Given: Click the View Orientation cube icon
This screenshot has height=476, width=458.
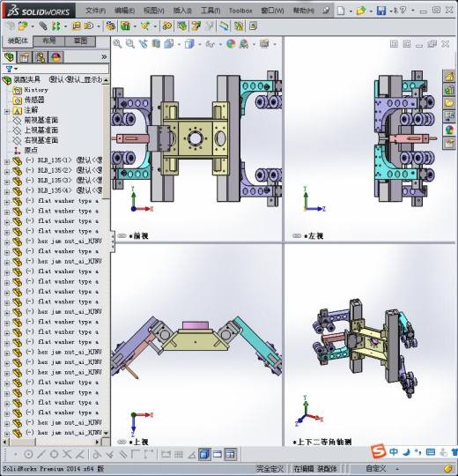Looking at the screenshot, I should (169, 44).
